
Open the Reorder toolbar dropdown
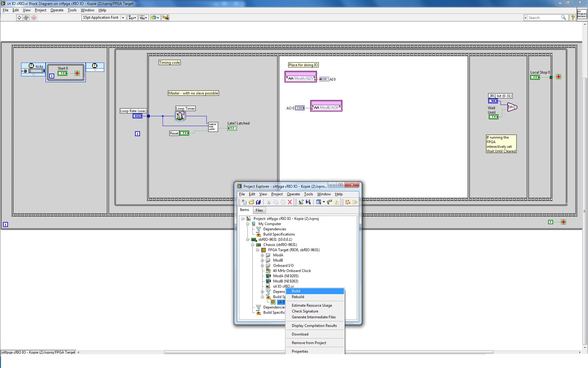(x=155, y=18)
